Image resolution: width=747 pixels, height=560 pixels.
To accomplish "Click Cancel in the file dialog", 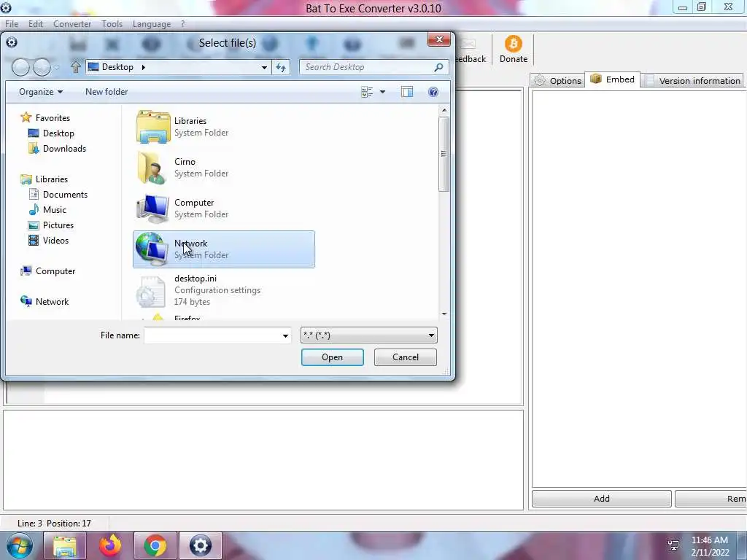I will coord(406,357).
